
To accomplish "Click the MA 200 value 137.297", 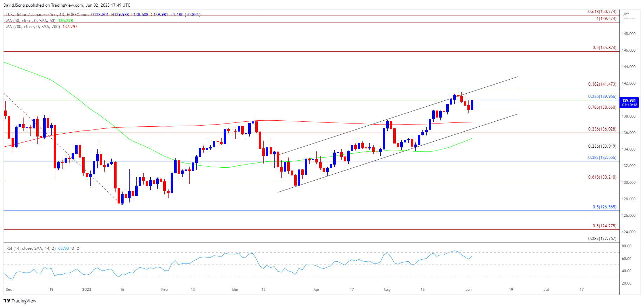I will click(70, 27).
